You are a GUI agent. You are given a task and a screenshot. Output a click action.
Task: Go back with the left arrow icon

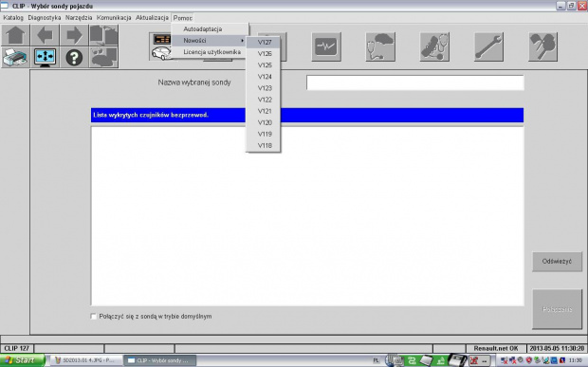(45, 35)
